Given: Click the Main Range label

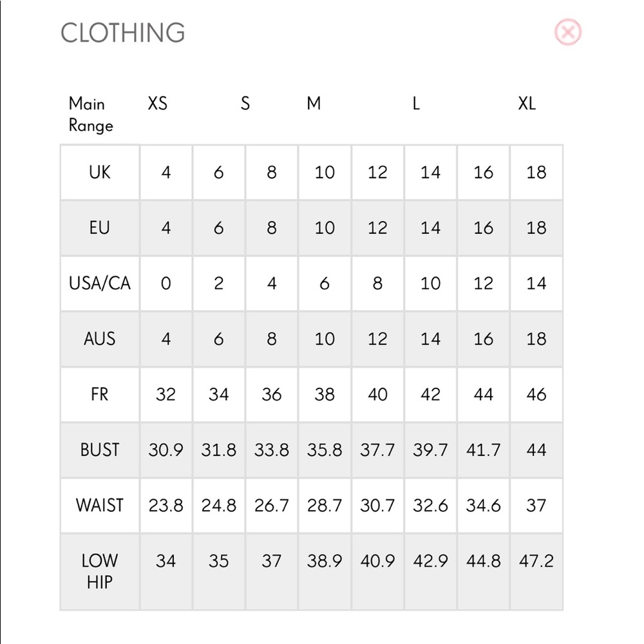Looking at the screenshot, I should [x=91, y=114].
